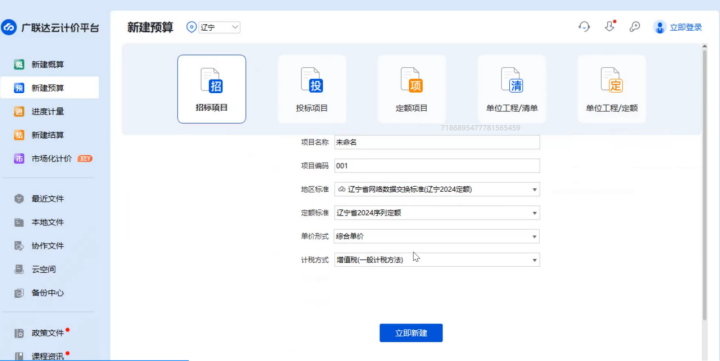720x361 pixels.
Task: Click the customer service headset icon
Action: point(584,27)
